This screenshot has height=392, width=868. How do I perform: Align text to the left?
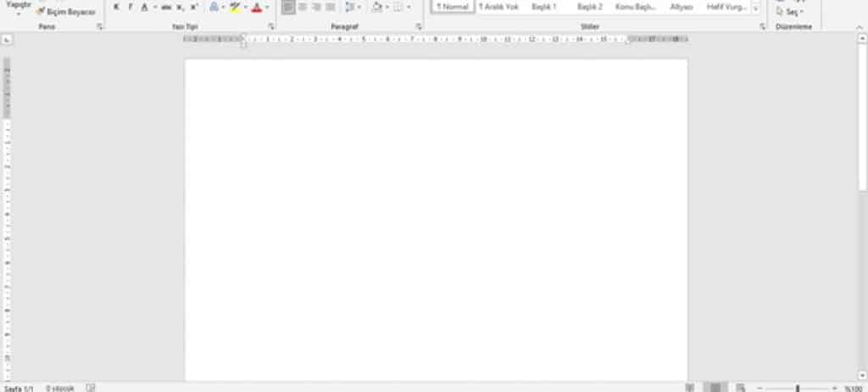[288, 7]
